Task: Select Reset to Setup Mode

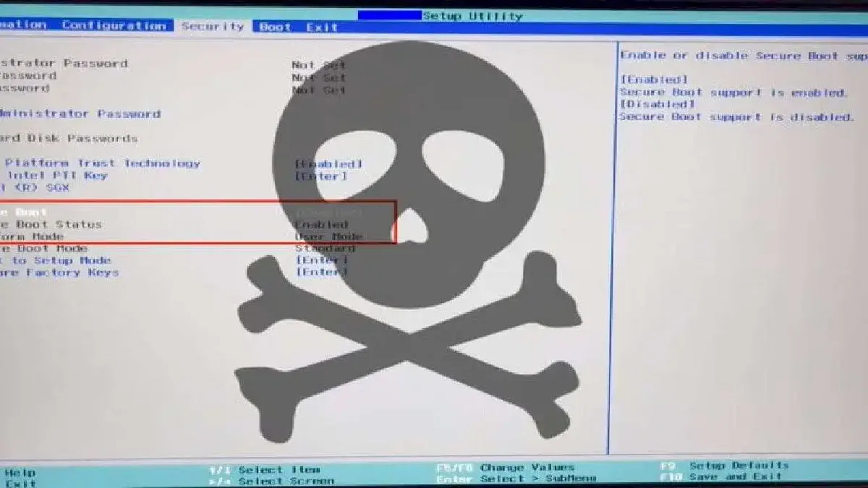Action: pos(56,260)
